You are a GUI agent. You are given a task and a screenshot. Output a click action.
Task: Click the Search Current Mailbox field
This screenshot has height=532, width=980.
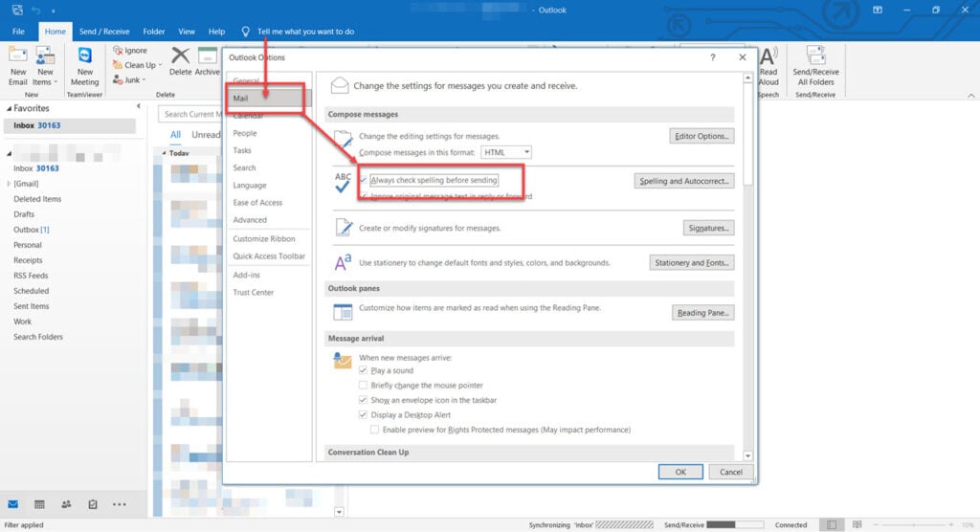click(x=191, y=114)
